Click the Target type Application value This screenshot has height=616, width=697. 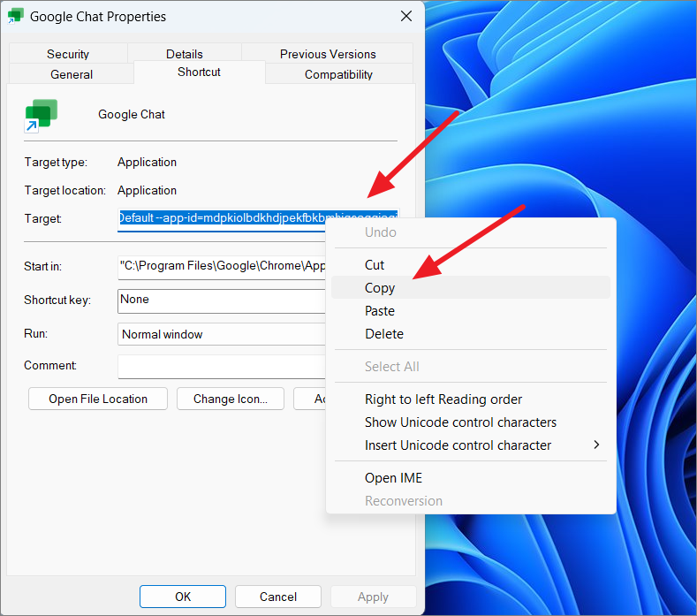(x=148, y=163)
